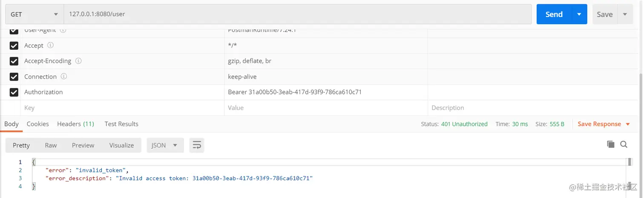The height and width of the screenshot is (198, 644).
Task: Click the 401 Unauthorized status text
Action: 464,124
